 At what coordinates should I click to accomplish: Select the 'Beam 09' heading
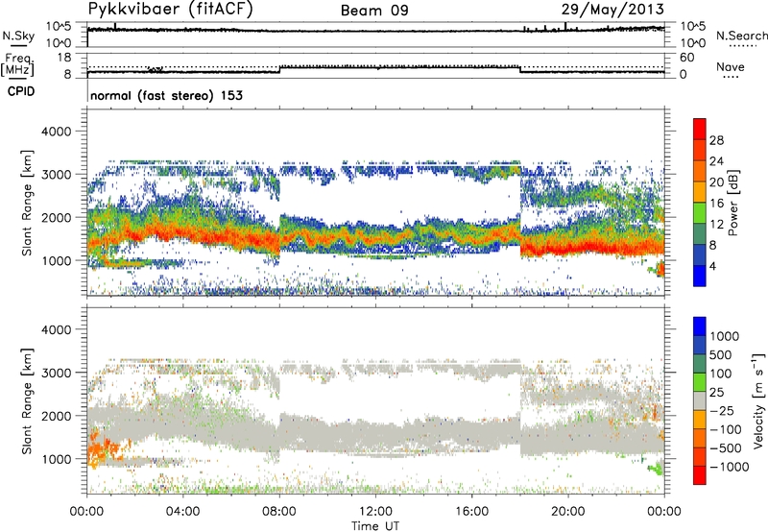point(374,11)
